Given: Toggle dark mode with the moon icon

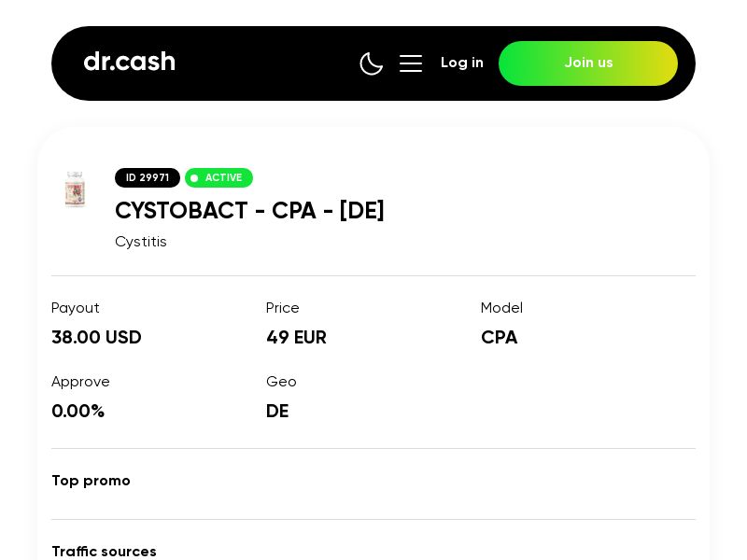Looking at the screenshot, I should (x=372, y=63).
